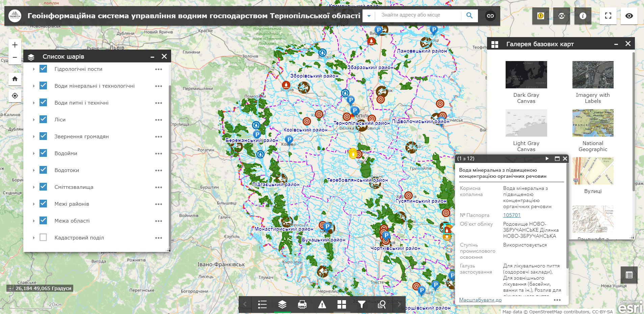The width and height of the screenshot is (644, 314).
Task: Click the Масштабувати до link in the popup
Action: [480, 299]
